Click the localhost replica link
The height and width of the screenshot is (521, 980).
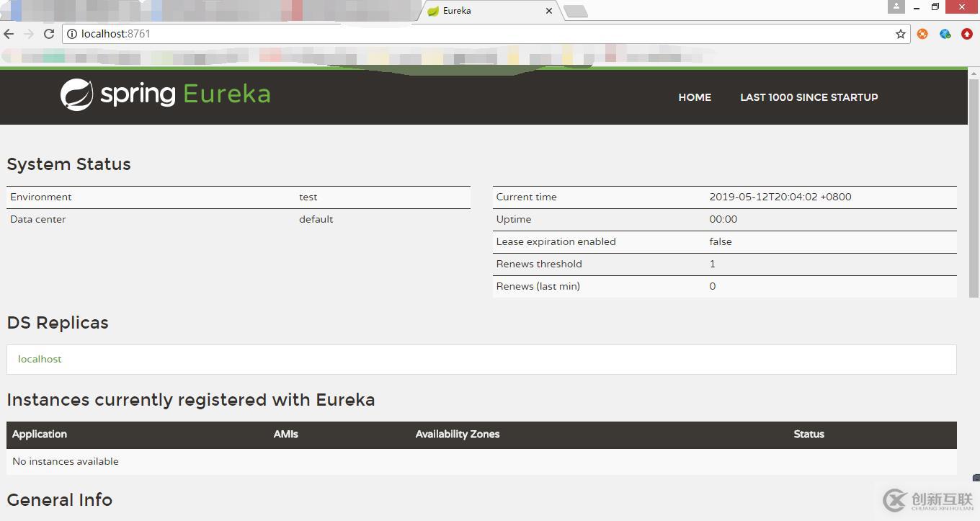tap(40, 359)
